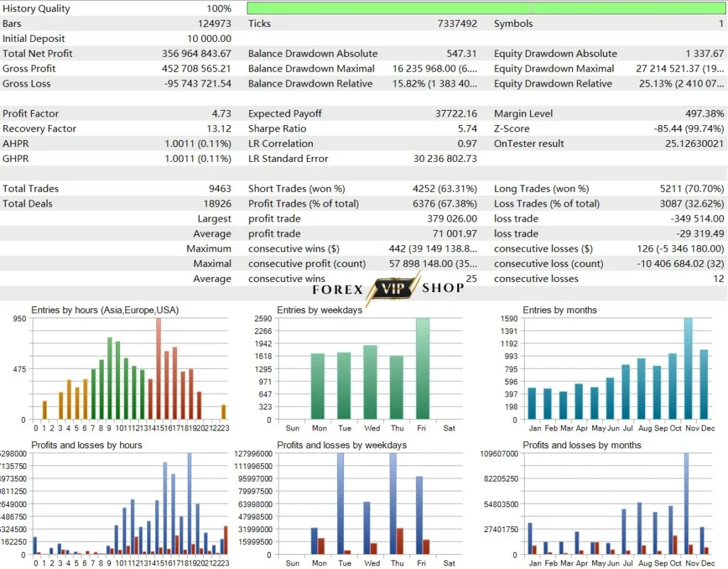The image size is (728, 569).
Task: Click the AHPR row value
Action: (198, 143)
